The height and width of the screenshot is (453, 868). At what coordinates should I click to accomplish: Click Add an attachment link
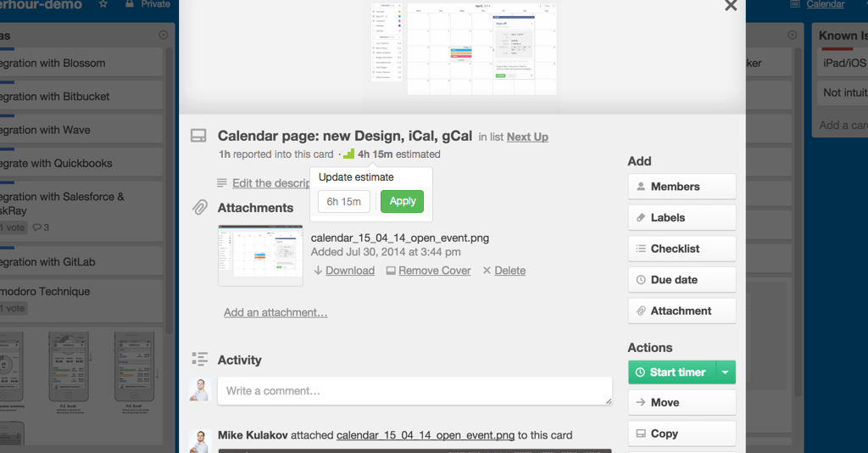[x=275, y=312]
